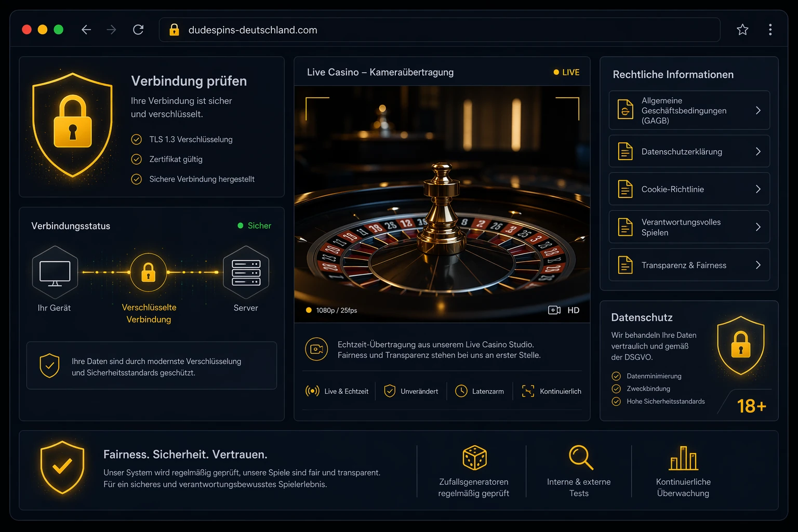Click the Zertifikat gültig check mark
Image resolution: width=798 pixels, height=532 pixels.
click(x=137, y=159)
